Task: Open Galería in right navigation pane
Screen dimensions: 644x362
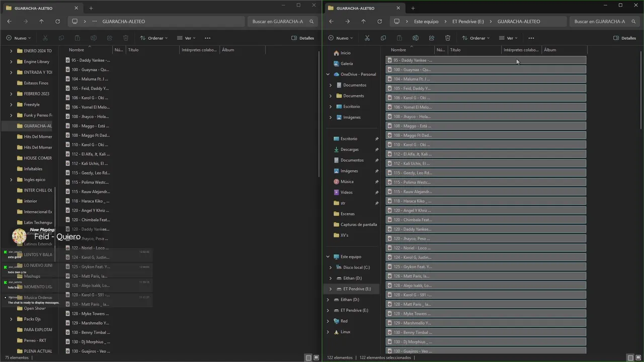Action: coord(346,63)
